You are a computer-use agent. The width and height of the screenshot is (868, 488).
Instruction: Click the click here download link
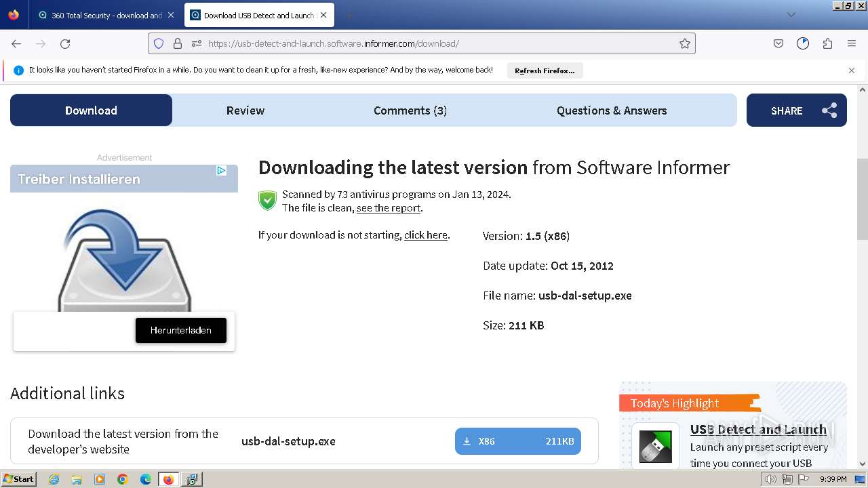point(426,235)
